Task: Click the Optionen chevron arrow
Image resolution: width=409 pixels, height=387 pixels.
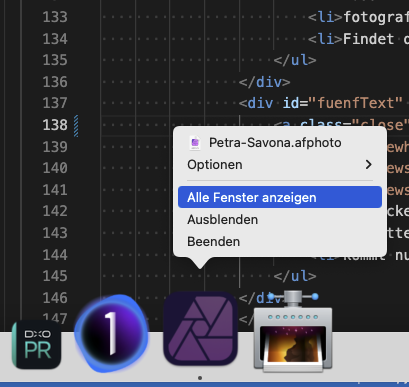Action: coord(368,165)
